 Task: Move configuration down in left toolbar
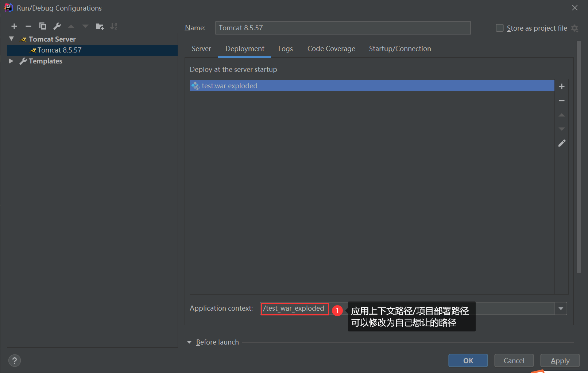click(85, 26)
